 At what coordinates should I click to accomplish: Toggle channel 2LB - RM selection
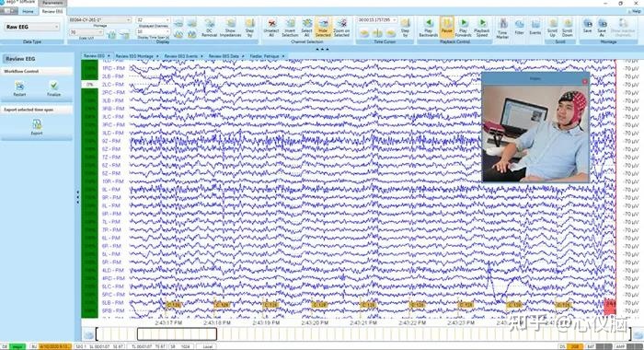click(113, 76)
